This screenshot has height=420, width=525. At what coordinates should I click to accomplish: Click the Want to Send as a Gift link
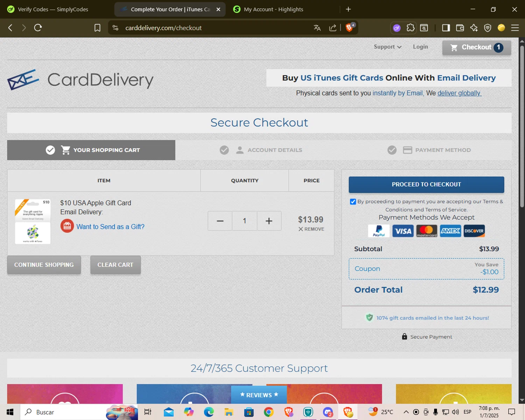[110, 227]
